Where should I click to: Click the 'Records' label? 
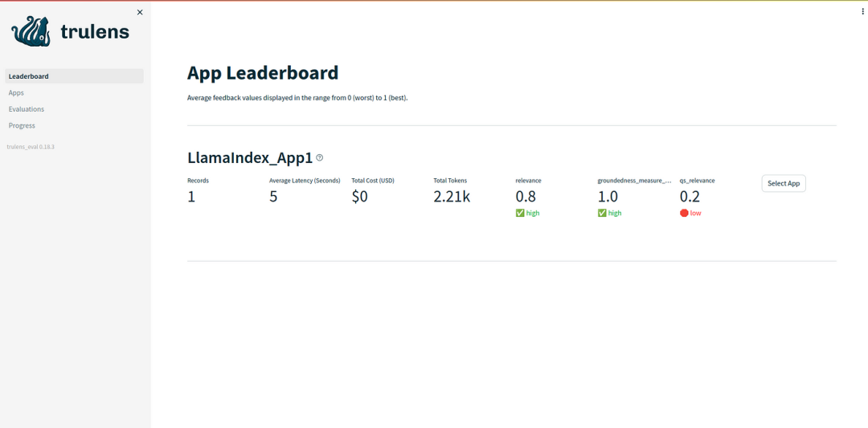tap(199, 180)
